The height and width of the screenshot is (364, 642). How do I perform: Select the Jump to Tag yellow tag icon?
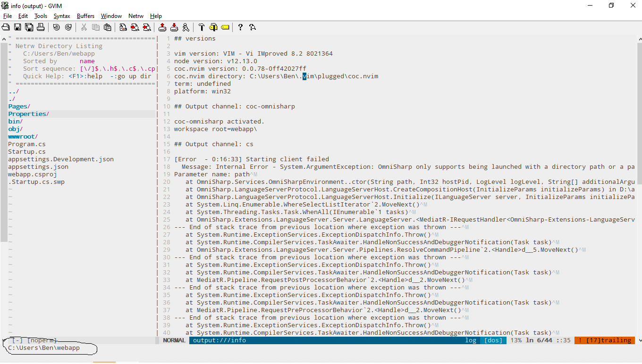click(225, 27)
